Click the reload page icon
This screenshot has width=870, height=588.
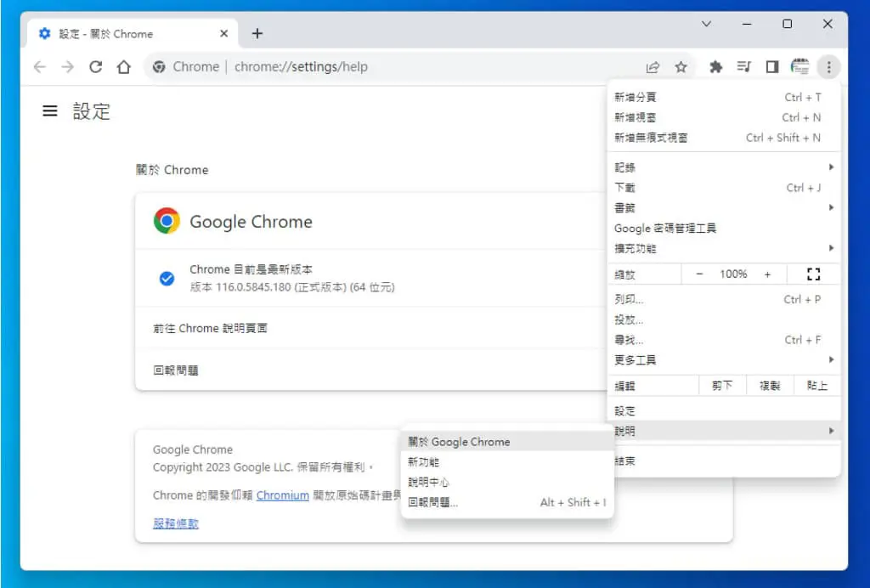click(95, 67)
